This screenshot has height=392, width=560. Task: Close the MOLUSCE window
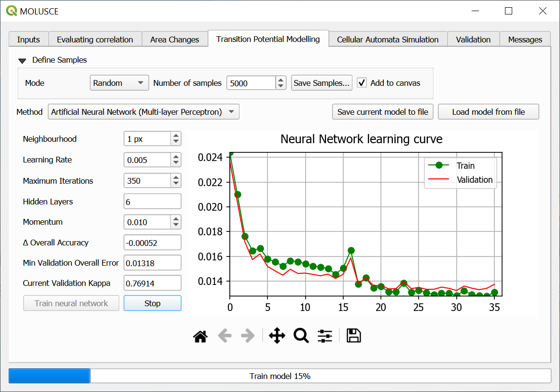pyautogui.click(x=543, y=11)
